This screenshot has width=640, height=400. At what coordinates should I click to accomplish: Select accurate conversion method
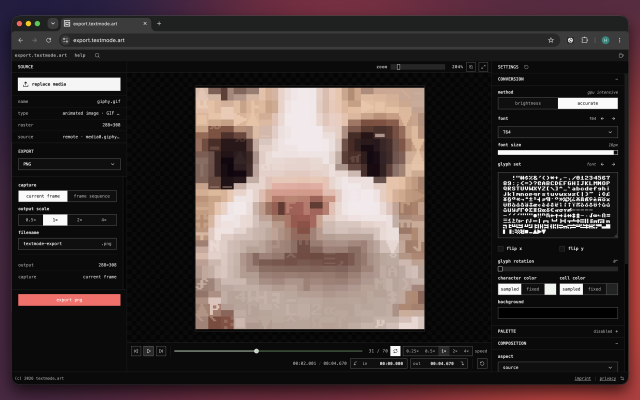(588, 103)
